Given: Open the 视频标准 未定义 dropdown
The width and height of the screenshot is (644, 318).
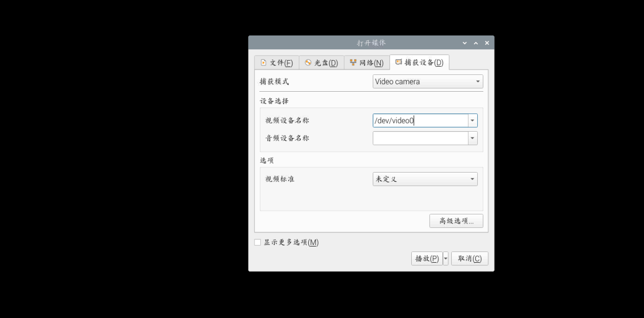Looking at the screenshot, I should click(425, 179).
